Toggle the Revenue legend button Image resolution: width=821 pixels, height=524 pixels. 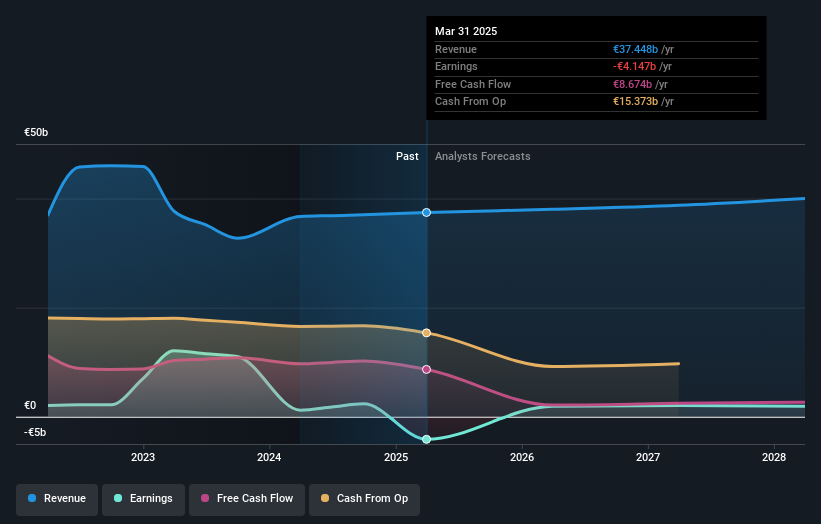point(57,499)
